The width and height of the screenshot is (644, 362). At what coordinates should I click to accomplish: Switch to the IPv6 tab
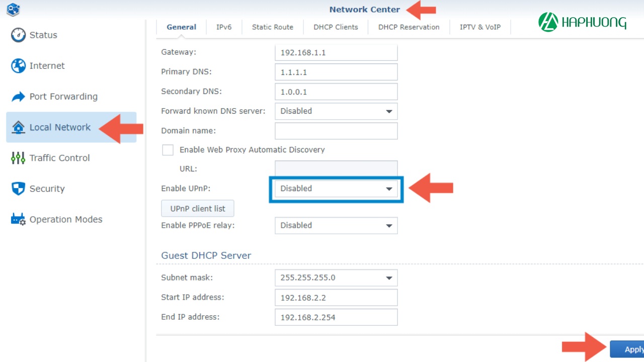pyautogui.click(x=224, y=27)
